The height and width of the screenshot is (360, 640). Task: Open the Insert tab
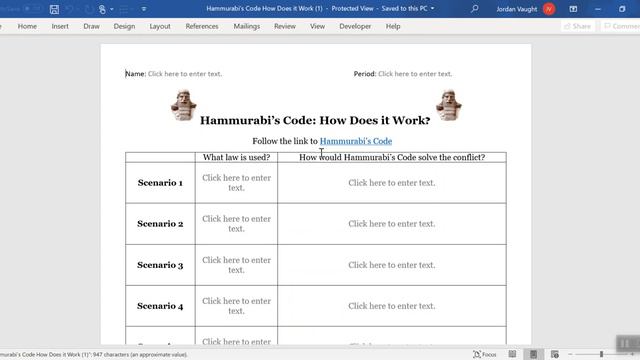click(x=60, y=26)
